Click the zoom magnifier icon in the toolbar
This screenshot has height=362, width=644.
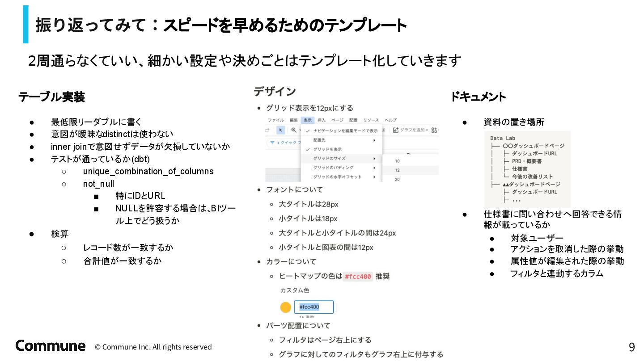click(x=294, y=130)
